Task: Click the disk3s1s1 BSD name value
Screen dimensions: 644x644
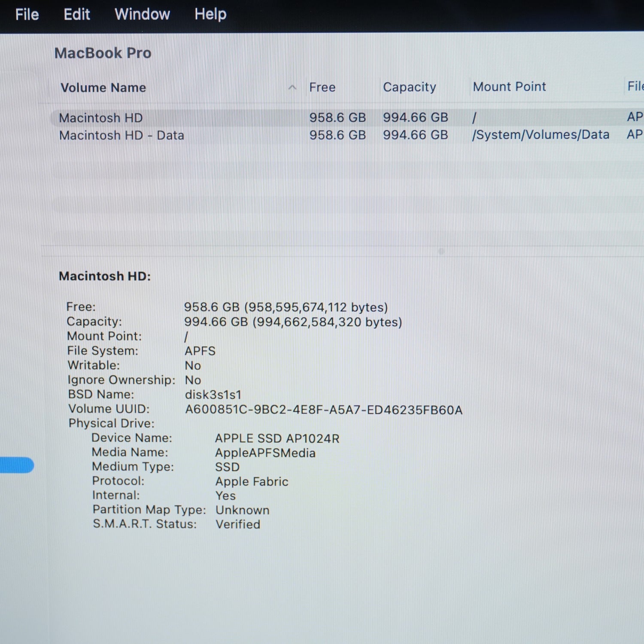Action: point(213,395)
